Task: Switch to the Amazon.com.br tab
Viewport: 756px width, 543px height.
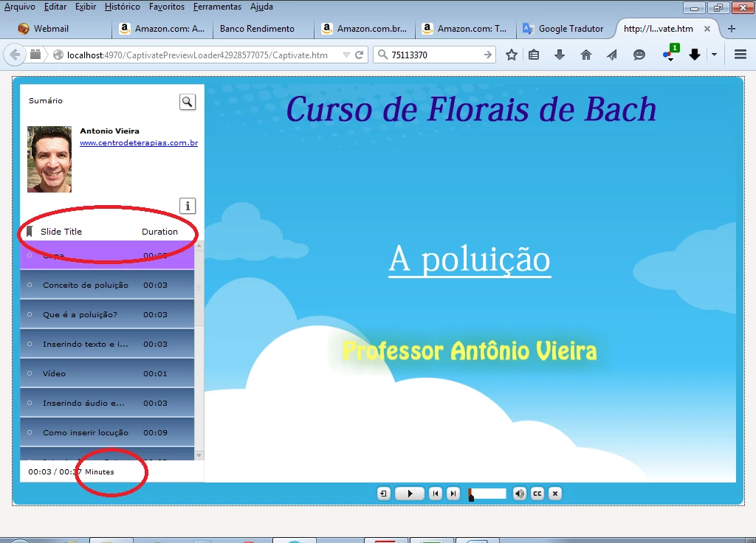Action: [x=365, y=29]
